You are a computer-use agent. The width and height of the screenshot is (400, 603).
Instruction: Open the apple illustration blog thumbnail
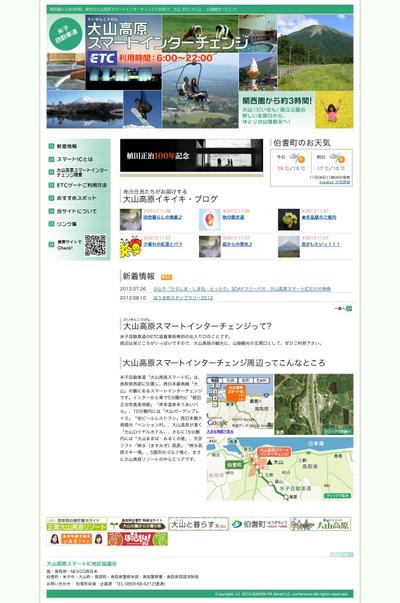(x=210, y=220)
